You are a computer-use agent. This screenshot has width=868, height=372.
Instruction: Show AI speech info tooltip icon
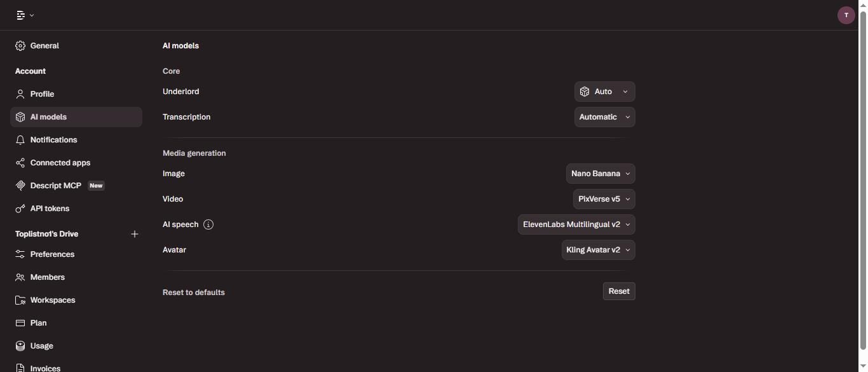click(x=208, y=224)
